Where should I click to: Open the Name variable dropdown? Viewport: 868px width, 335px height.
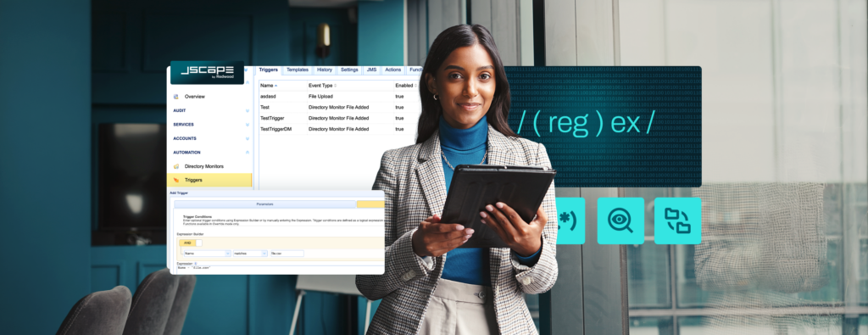click(x=207, y=253)
